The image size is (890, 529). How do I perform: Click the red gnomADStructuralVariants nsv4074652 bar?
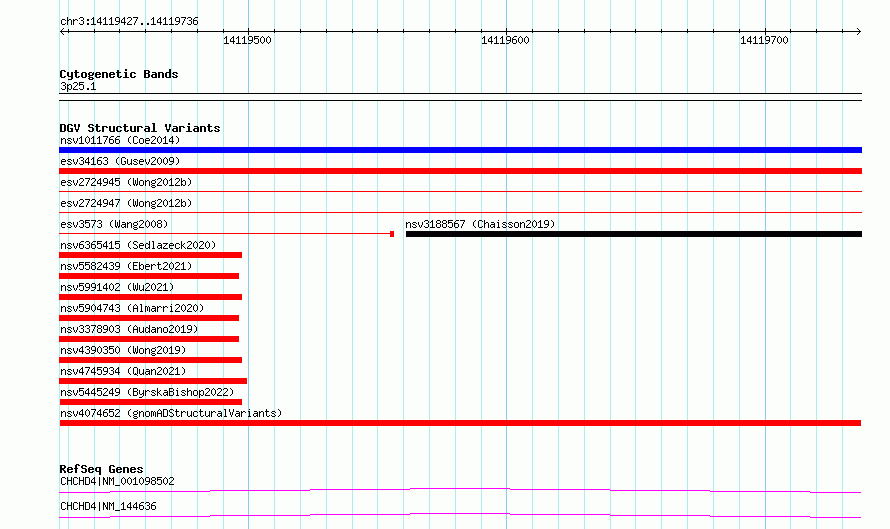[x=460, y=423]
